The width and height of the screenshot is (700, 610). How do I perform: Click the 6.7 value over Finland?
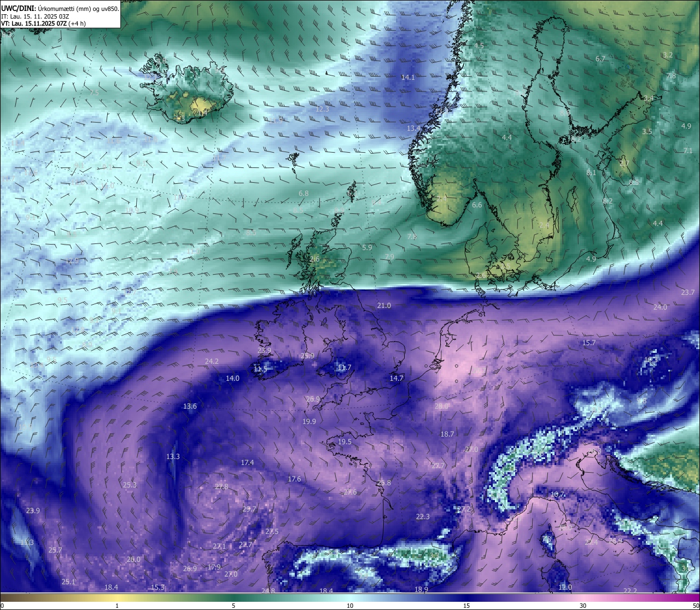600,59
